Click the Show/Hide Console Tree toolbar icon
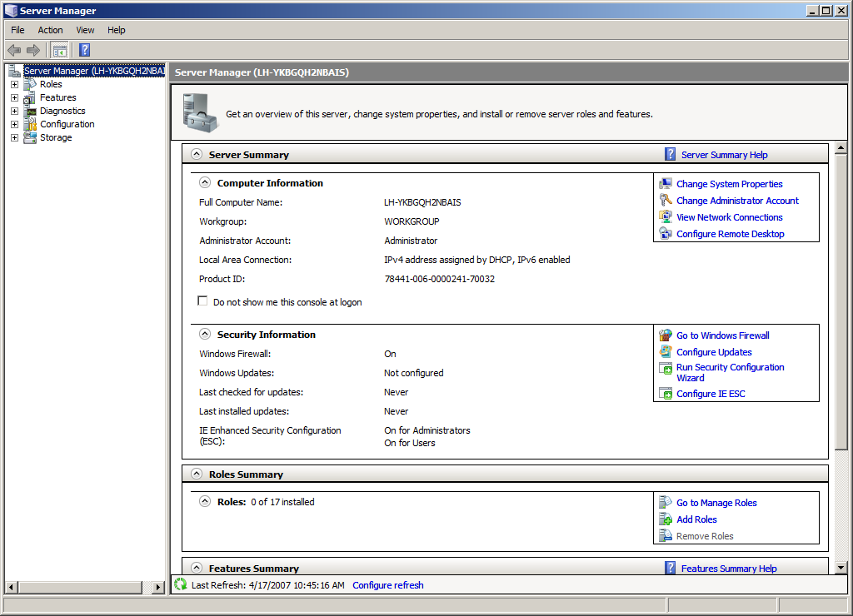 [60, 51]
